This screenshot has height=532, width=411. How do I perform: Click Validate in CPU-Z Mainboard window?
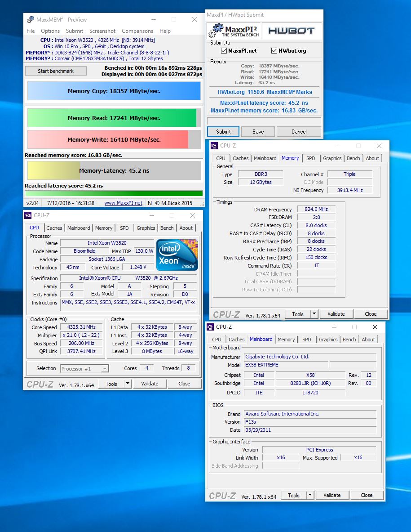click(x=331, y=495)
